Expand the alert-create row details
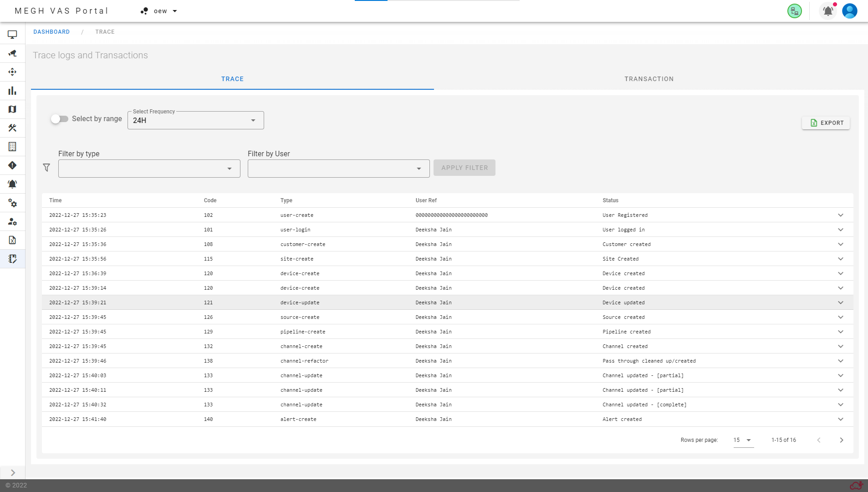The image size is (868, 492). [x=840, y=419]
